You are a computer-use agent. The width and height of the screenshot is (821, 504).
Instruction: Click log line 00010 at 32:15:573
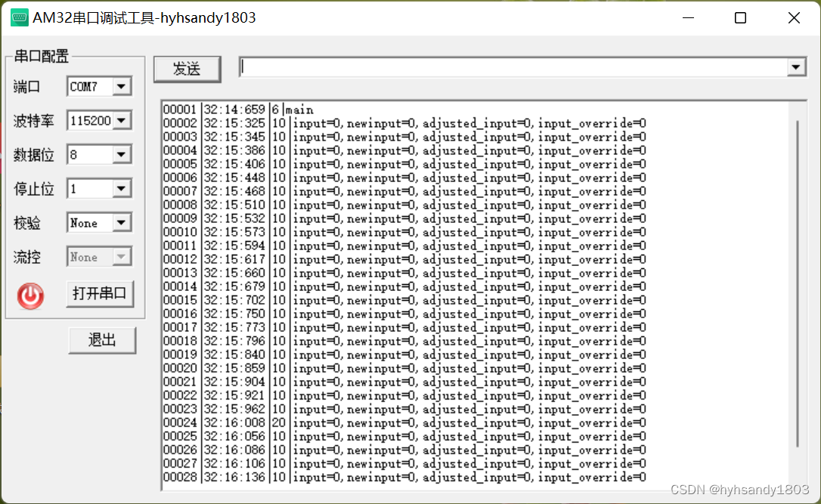coord(404,233)
